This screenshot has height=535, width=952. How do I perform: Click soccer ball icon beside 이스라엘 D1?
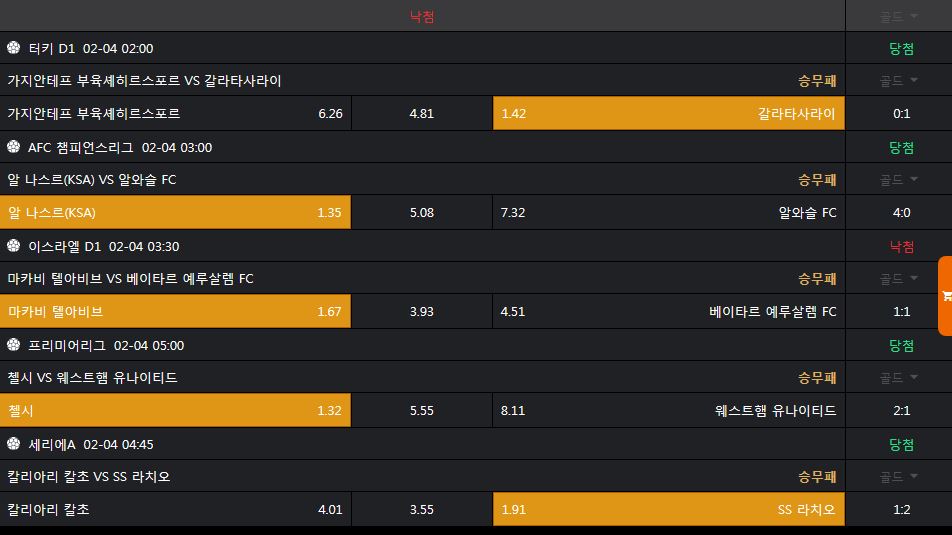coord(13,246)
